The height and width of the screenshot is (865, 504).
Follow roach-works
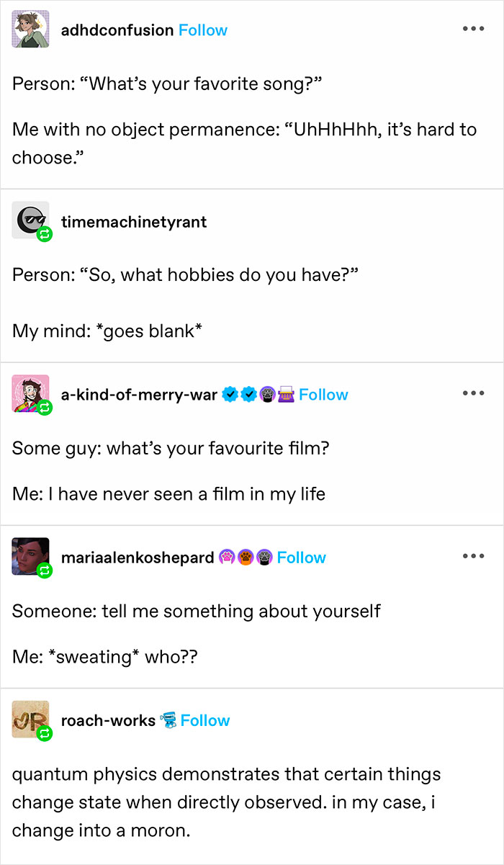pyautogui.click(x=205, y=720)
